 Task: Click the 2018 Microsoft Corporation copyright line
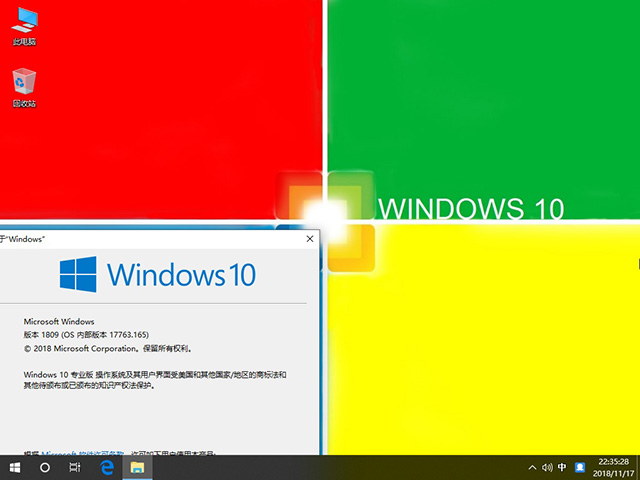(x=108, y=349)
